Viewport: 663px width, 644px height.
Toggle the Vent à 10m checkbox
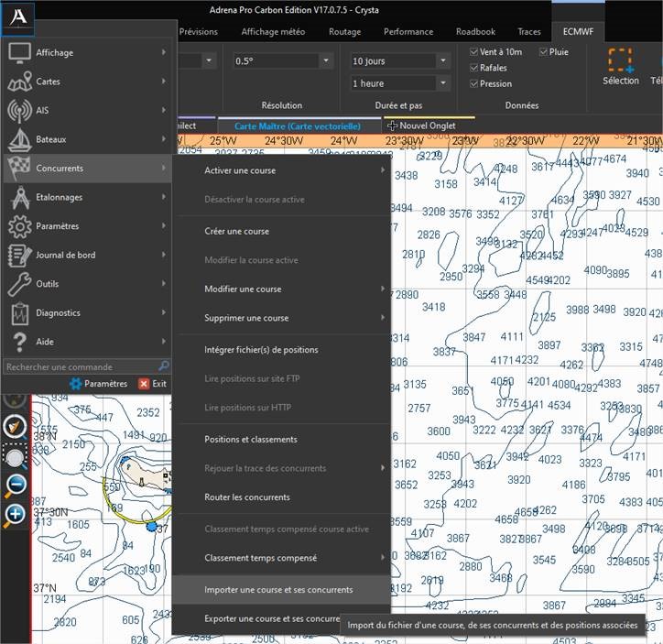click(473, 52)
